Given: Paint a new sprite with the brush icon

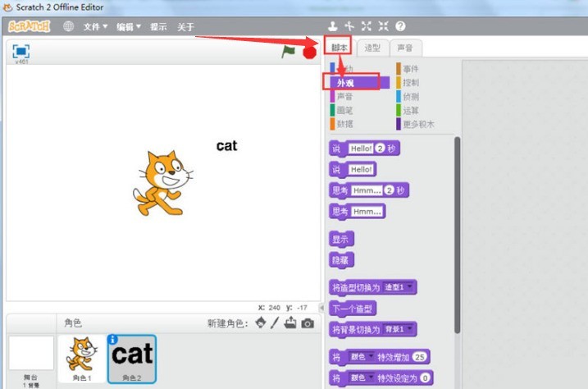Looking at the screenshot, I should coord(275,323).
